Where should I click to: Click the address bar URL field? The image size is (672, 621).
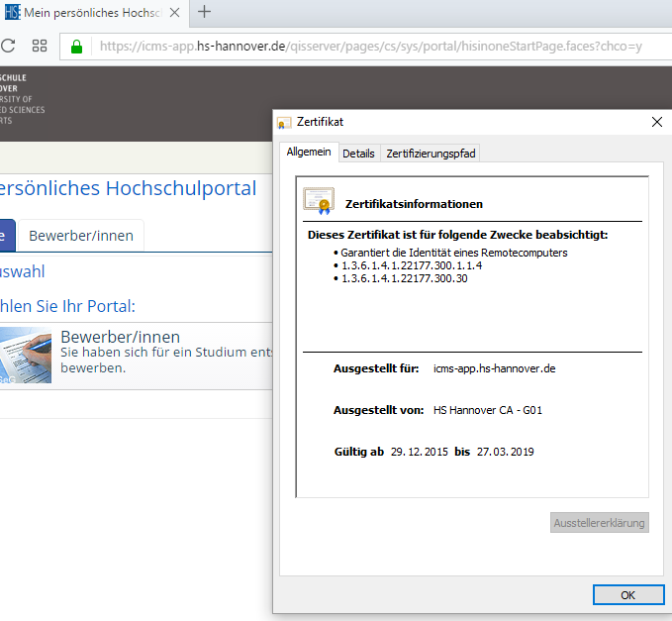(371, 47)
